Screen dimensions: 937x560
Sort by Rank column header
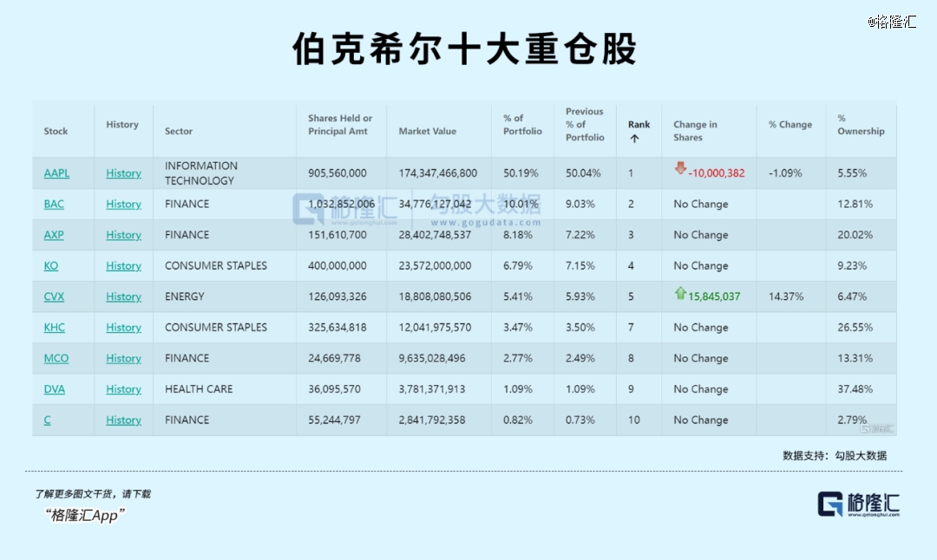pyautogui.click(x=639, y=124)
